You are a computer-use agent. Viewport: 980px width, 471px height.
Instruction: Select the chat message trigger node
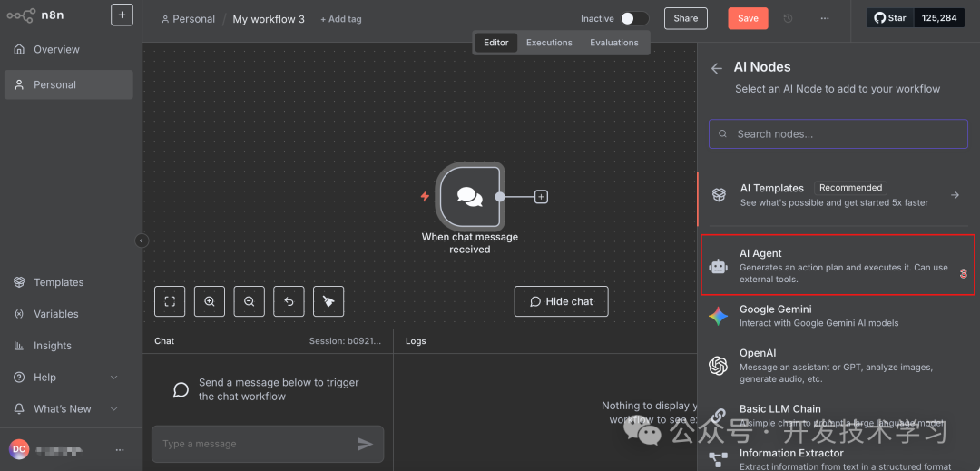[x=469, y=196]
